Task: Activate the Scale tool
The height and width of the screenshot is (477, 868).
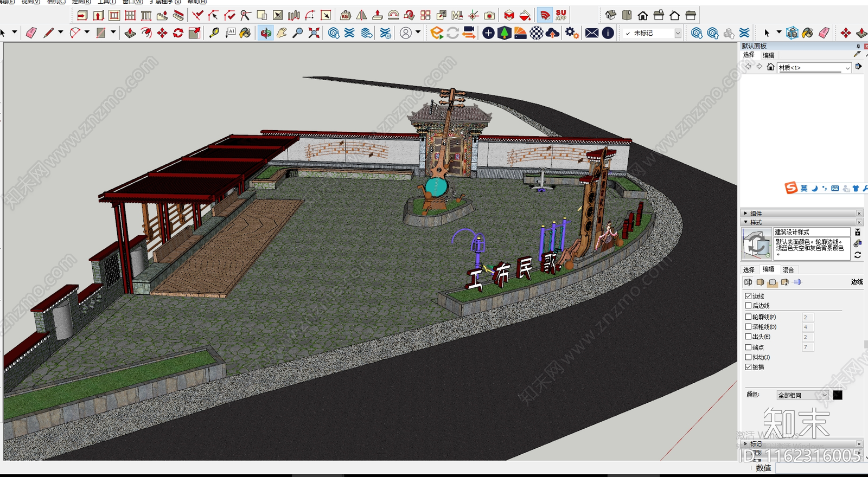Action: [x=194, y=33]
